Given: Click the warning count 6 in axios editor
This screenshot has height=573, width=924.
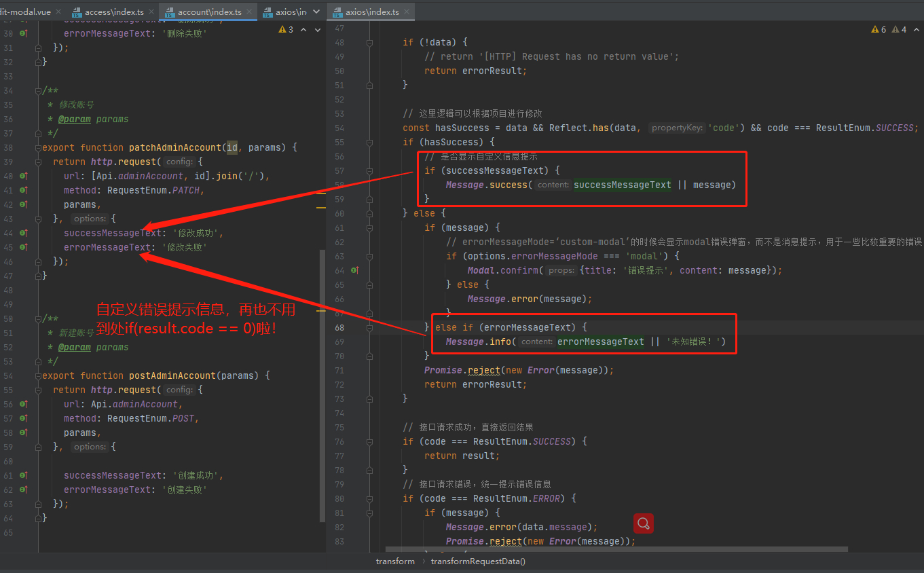Looking at the screenshot, I should 879,30.
